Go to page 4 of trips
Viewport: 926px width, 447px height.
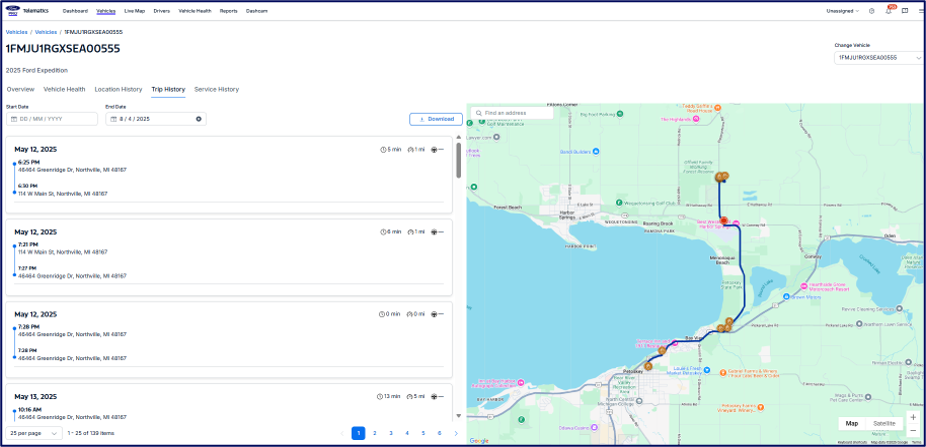tap(407, 433)
